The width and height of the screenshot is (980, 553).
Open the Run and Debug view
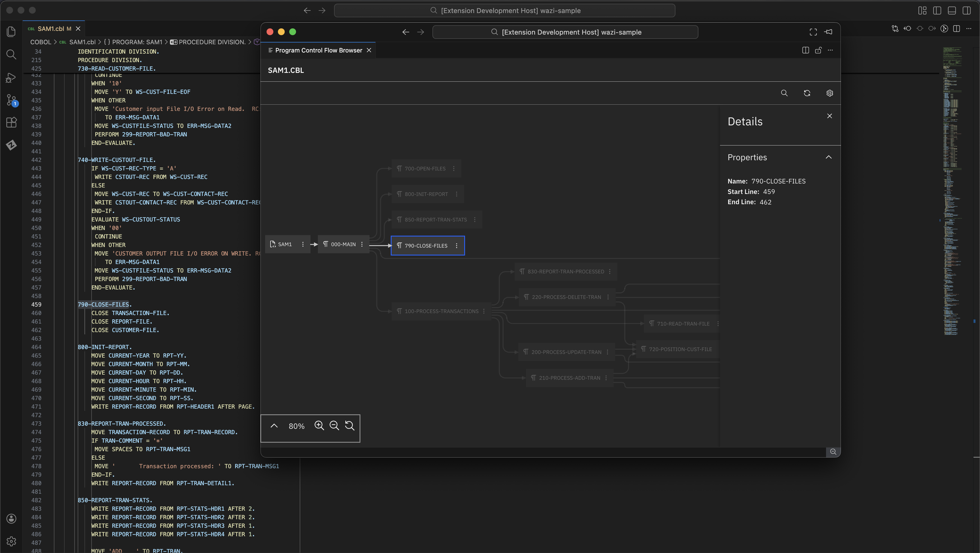[x=11, y=78]
